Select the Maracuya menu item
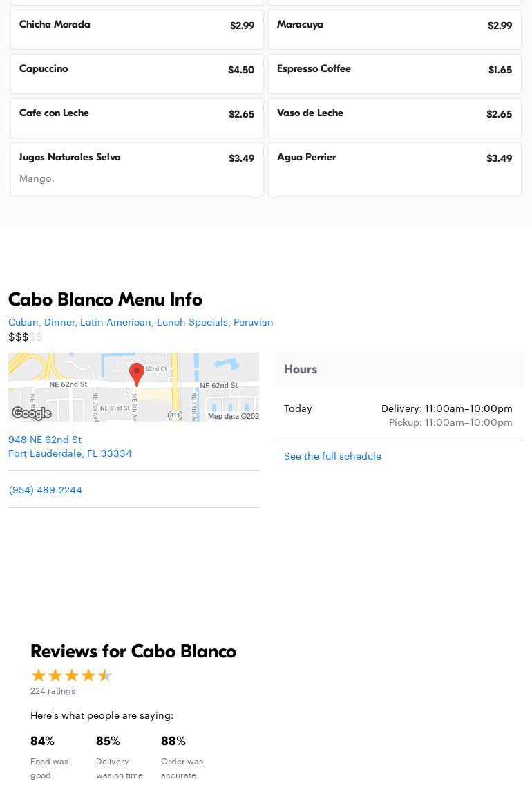This screenshot has height=799, width=532. (x=395, y=30)
